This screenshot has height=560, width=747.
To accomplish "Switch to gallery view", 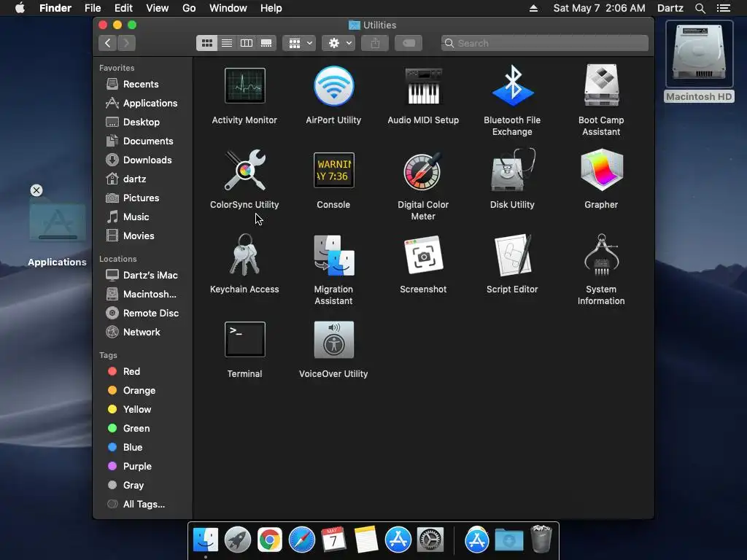I will (266, 43).
